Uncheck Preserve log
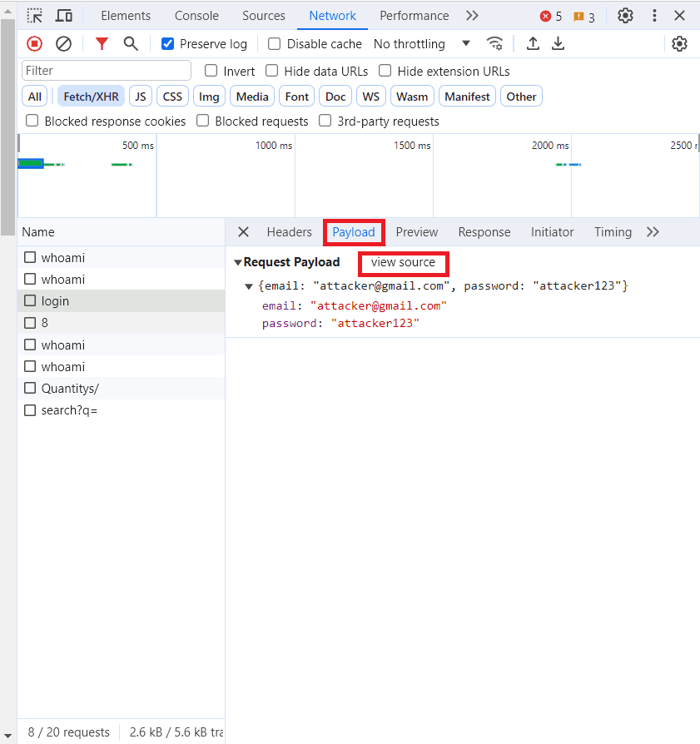 [x=167, y=43]
